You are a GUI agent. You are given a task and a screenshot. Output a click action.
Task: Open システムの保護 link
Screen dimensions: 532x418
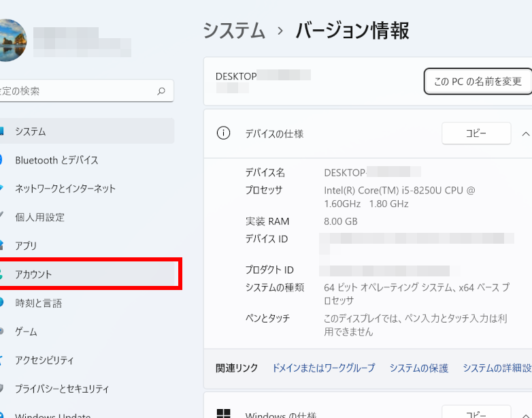click(x=418, y=368)
